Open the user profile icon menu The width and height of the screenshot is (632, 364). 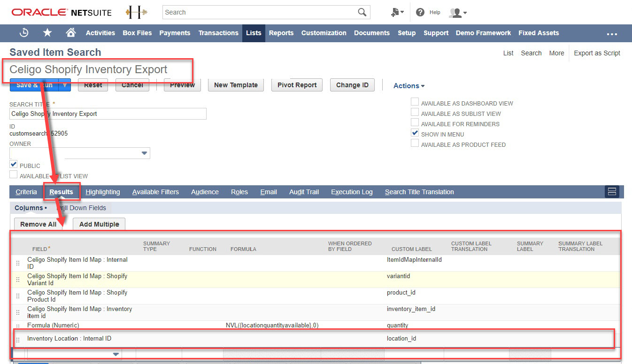pos(457,13)
